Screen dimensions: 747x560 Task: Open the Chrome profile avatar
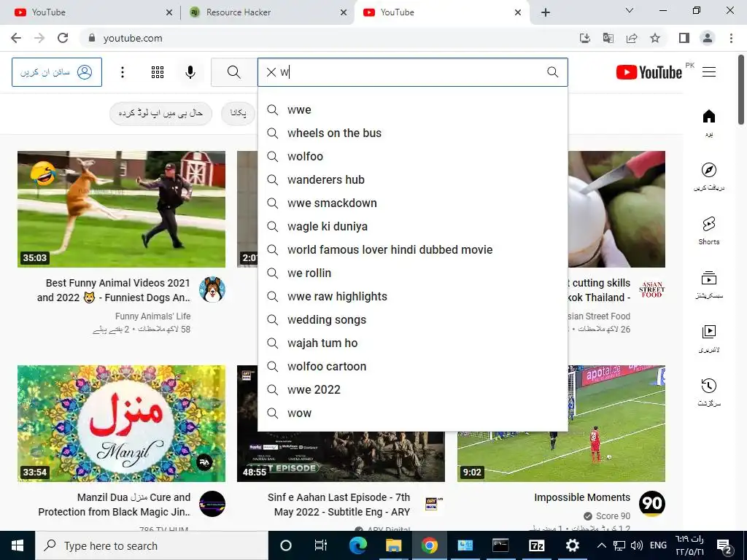tap(708, 38)
